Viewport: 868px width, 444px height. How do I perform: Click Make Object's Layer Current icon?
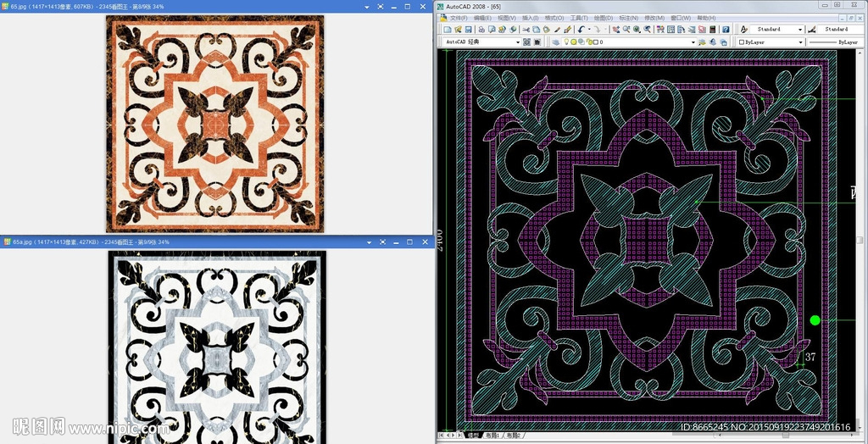(702, 42)
